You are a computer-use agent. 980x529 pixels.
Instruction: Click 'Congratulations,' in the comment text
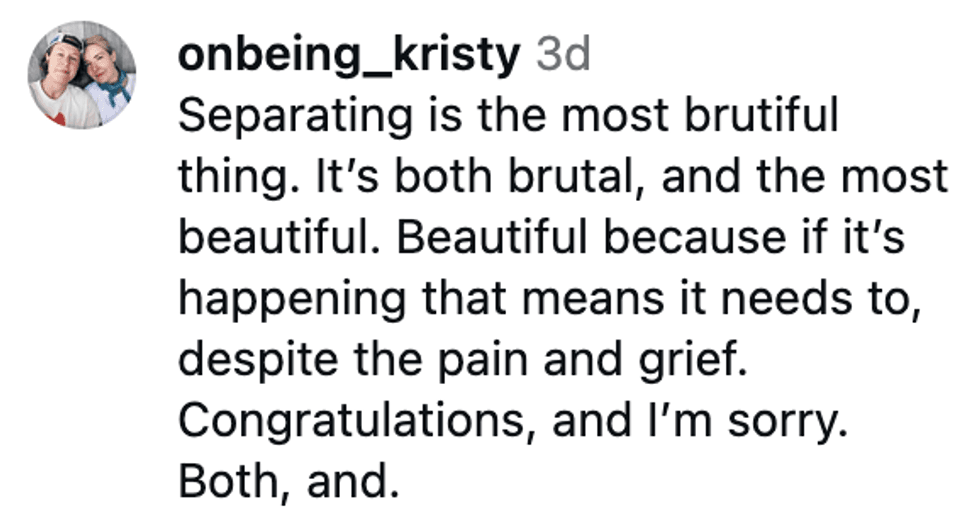[x=351, y=422]
